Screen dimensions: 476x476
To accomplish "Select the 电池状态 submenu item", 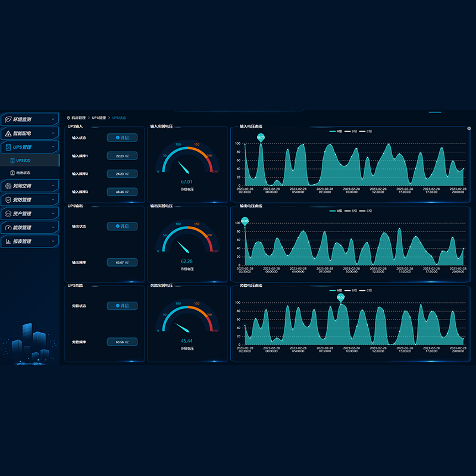I will (23, 173).
